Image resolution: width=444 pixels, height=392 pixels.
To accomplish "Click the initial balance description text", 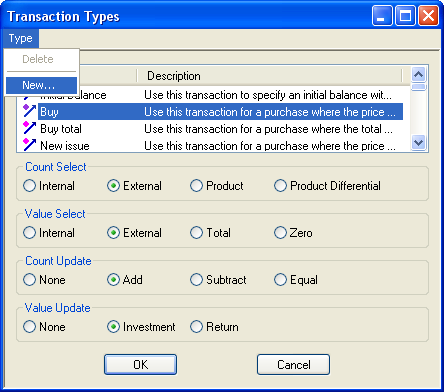I will [x=268, y=95].
